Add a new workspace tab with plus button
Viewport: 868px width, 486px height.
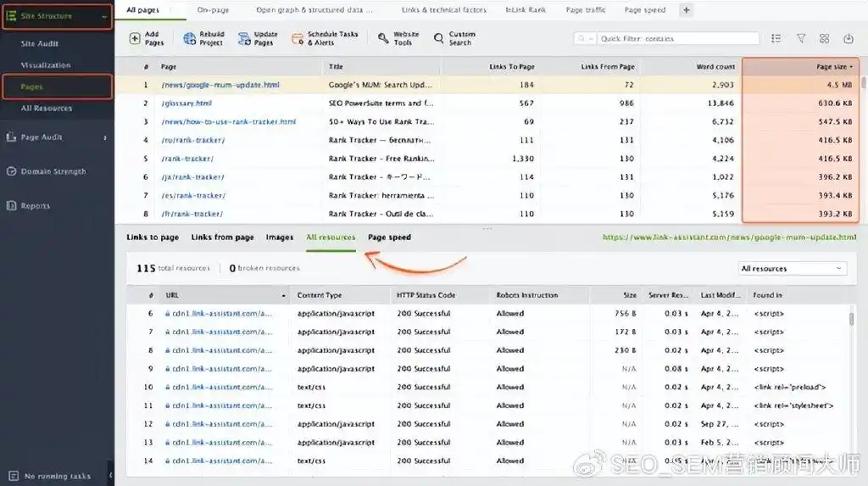coord(686,10)
